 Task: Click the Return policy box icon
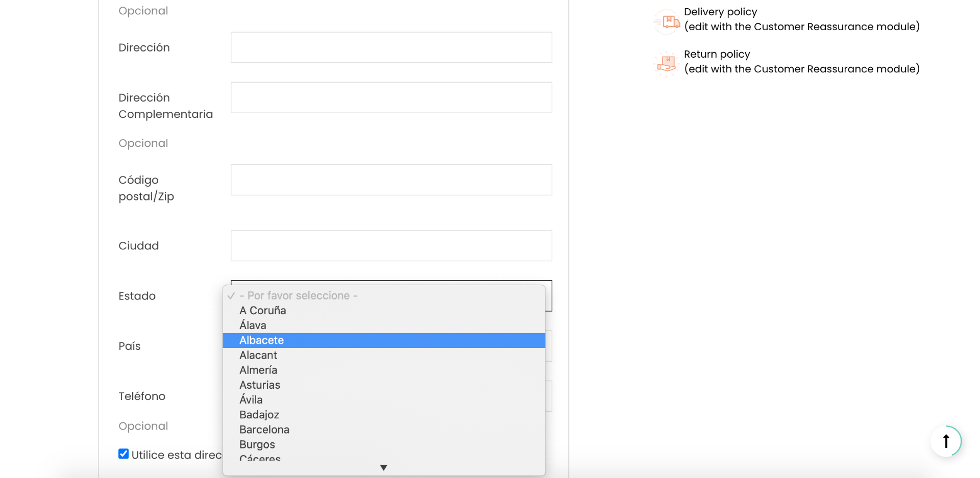[x=667, y=64]
